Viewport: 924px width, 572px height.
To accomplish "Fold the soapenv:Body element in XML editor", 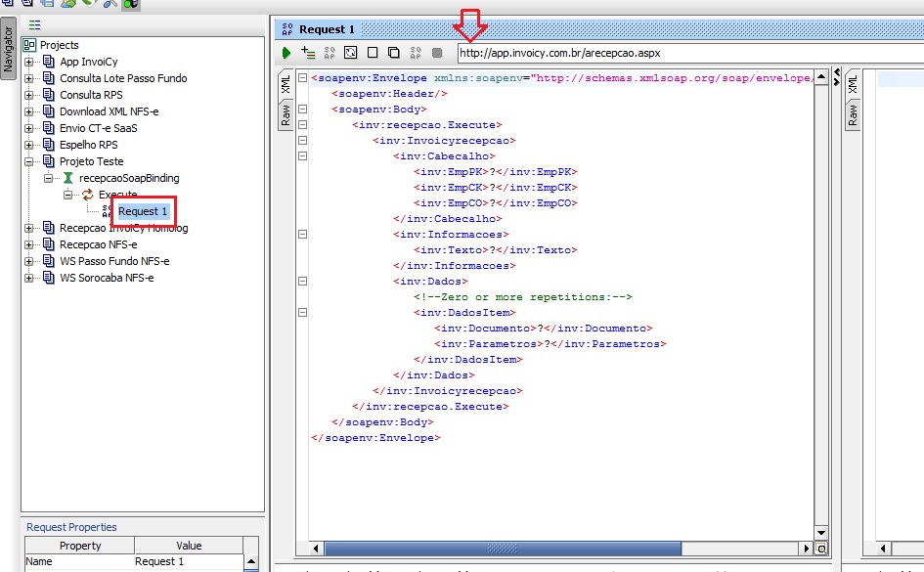I will coord(302,110).
